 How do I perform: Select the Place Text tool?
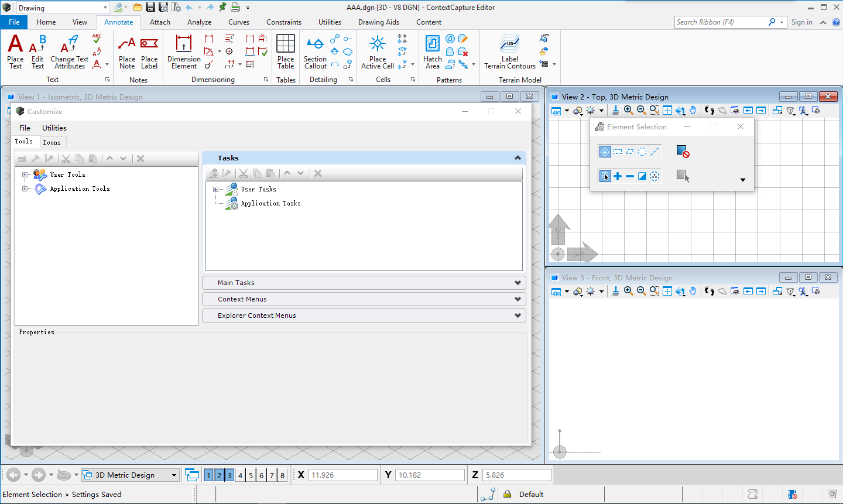tap(15, 52)
